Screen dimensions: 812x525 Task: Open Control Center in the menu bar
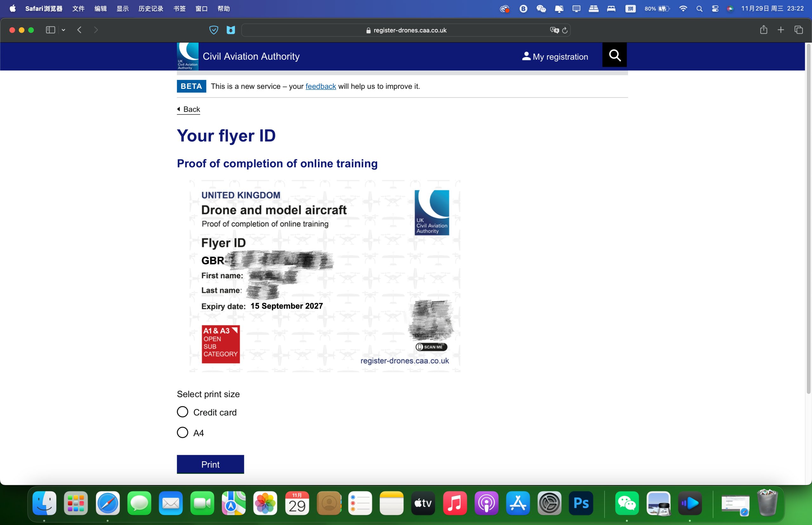coord(715,9)
